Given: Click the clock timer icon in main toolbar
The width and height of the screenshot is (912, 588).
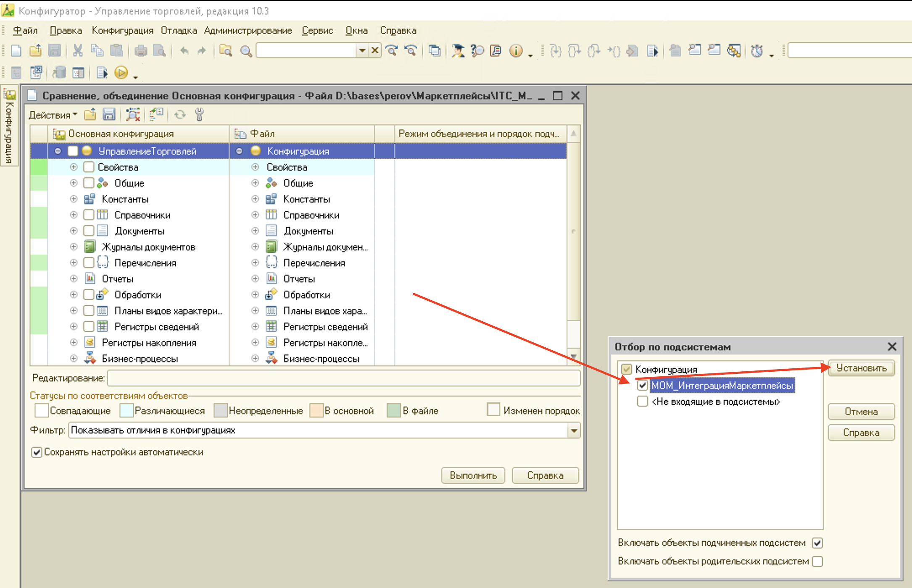Looking at the screenshot, I should 757,51.
